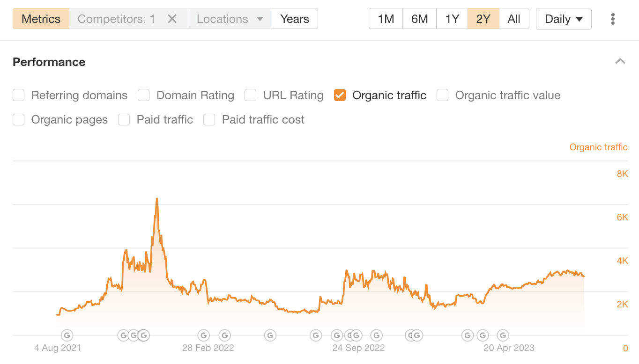Click the Years button

[x=295, y=19]
